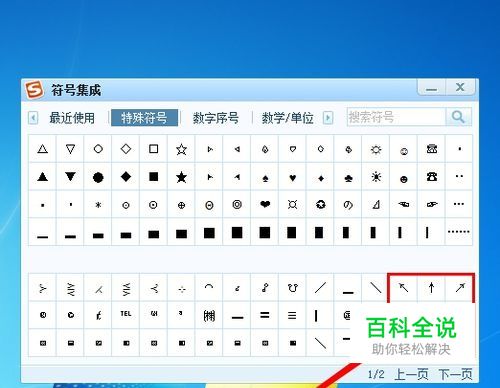
Task: Select the hollow diamond symbol
Action: [x=126, y=149]
